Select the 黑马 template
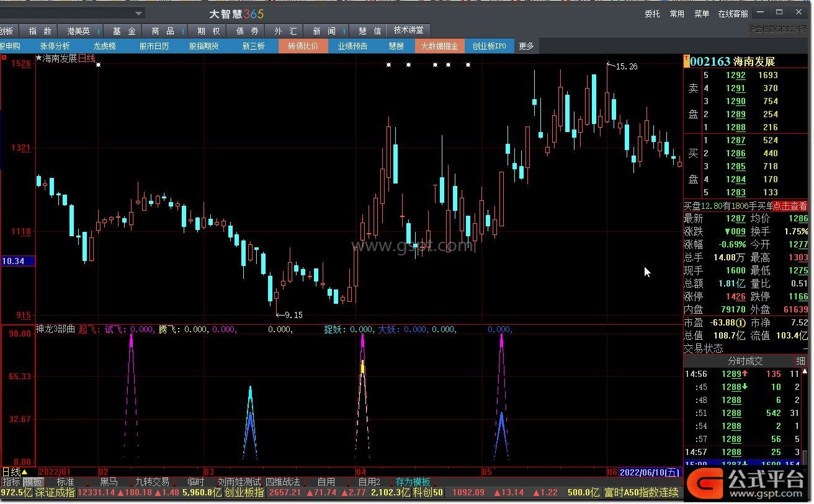This screenshot has height=504, width=814. tap(109, 482)
